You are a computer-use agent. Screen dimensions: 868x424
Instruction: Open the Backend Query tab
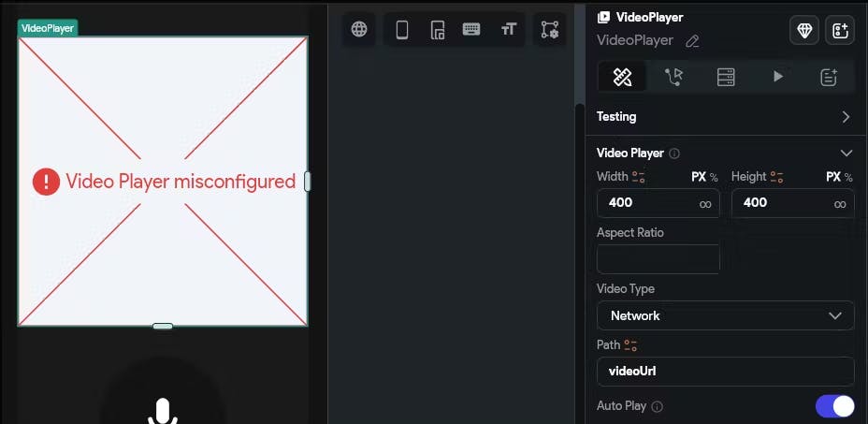pyautogui.click(x=726, y=77)
